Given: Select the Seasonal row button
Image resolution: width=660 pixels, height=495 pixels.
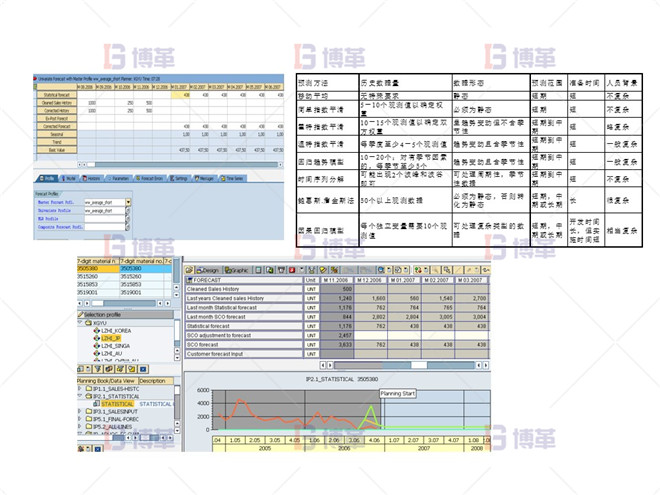Looking at the screenshot, I should (x=58, y=133).
